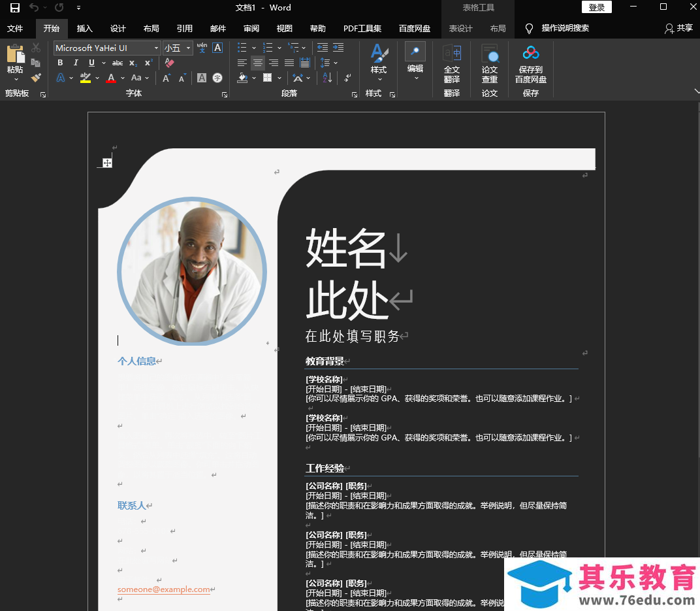The height and width of the screenshot is (611, 700).
Task: Click the table move handle cross icon
Action: coord(107,163)
